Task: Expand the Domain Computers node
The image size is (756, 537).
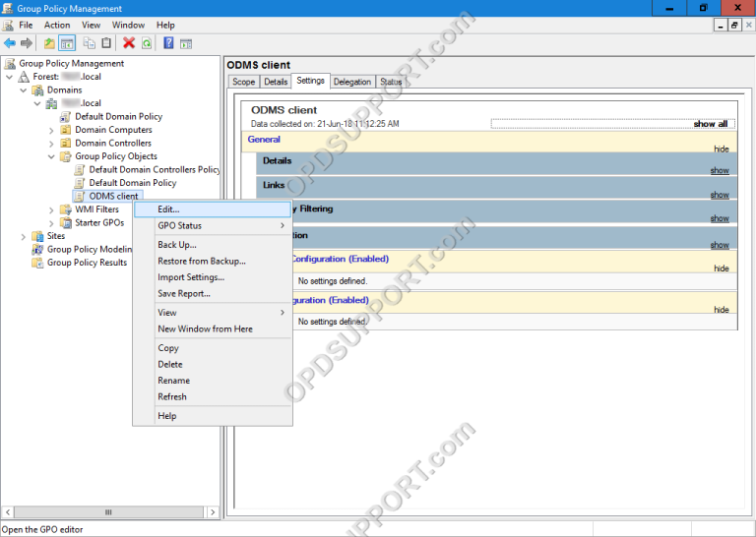Action: point(51,130)
